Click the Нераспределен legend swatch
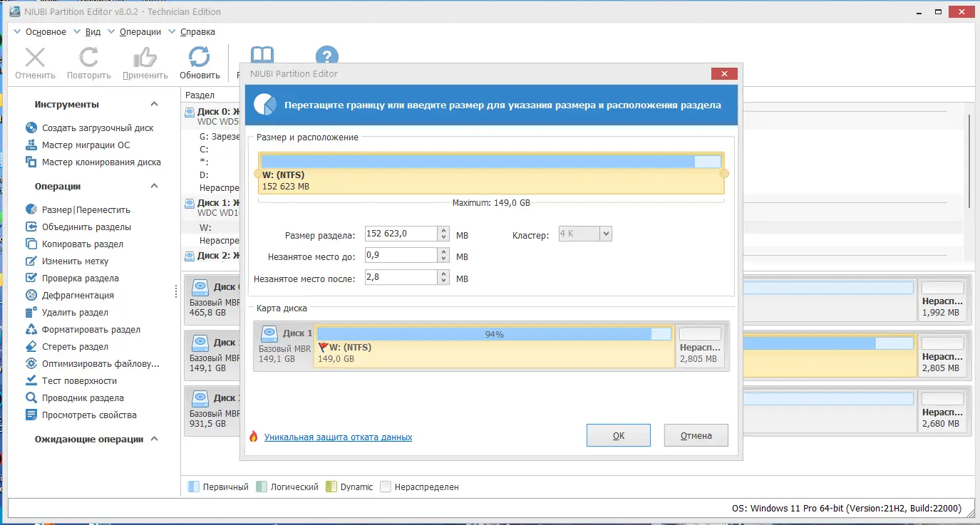 [x=386, y=487]
